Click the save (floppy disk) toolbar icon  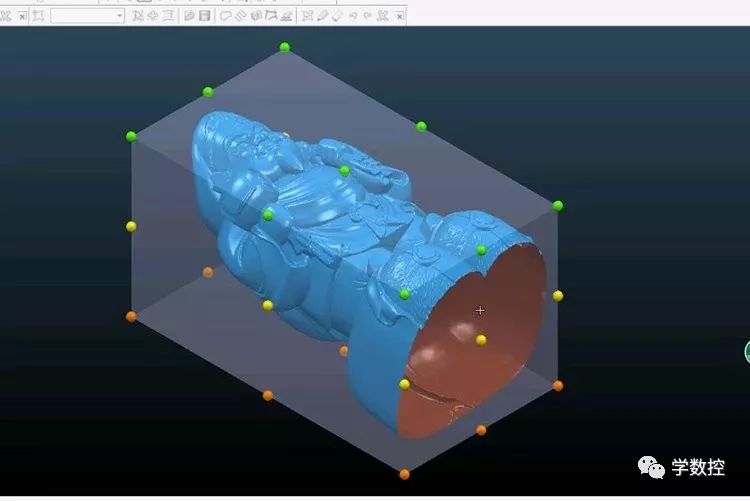pos(205,16)
